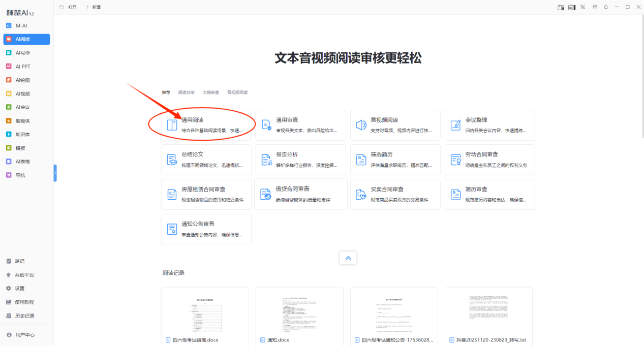
Task: Select the 报告分析 card
Action: (300, 160)
